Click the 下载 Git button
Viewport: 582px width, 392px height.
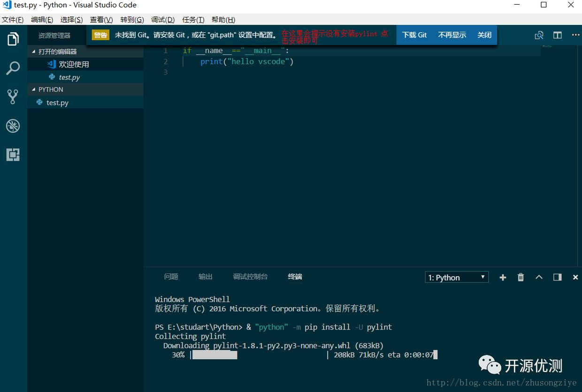(x=414, y=35)
